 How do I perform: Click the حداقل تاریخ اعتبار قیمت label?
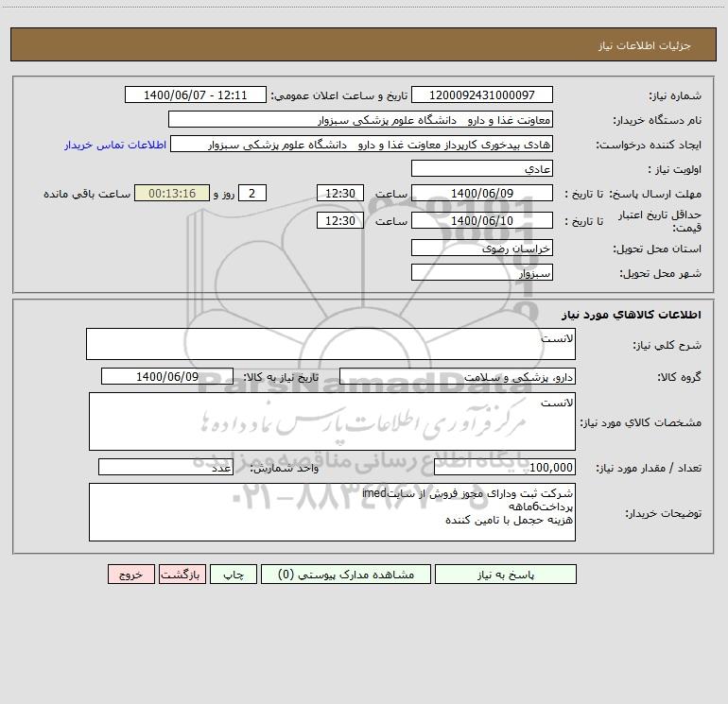pyautogui.click(x=659, y=221)
